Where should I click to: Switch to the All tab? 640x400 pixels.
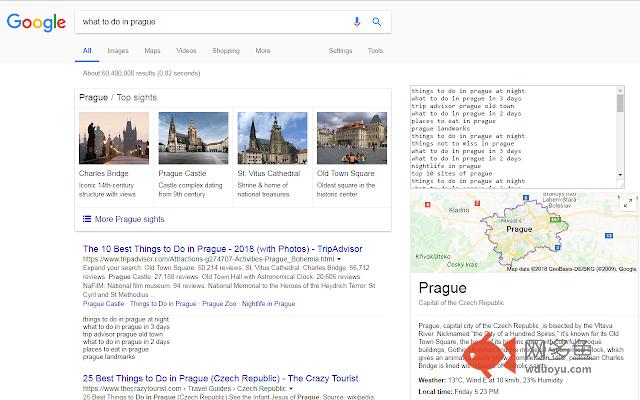[87, 51]
